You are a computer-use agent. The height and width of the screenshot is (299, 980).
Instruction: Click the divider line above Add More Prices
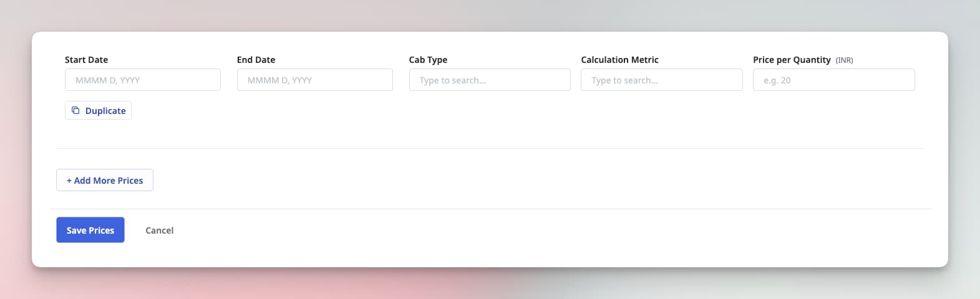[489, 148]
